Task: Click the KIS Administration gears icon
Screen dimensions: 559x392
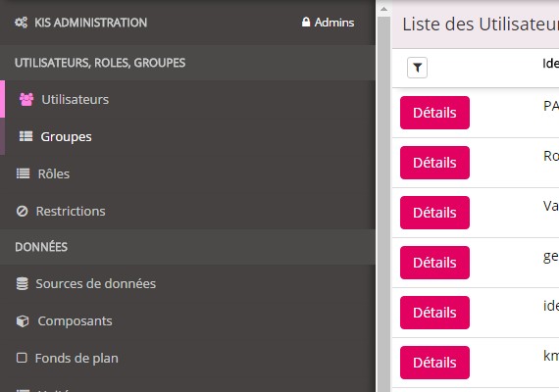Action: pyautogui.click(x=21, y=23)
